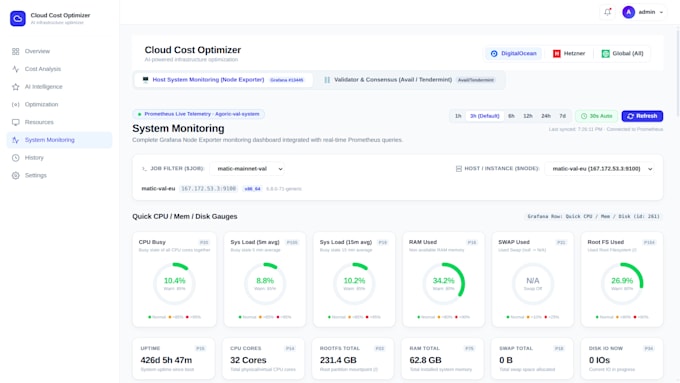The height and width of the screenshot is (383, 680).
Task: Click the Cost Analysis chart icon
Action: (x=16, y=69)
